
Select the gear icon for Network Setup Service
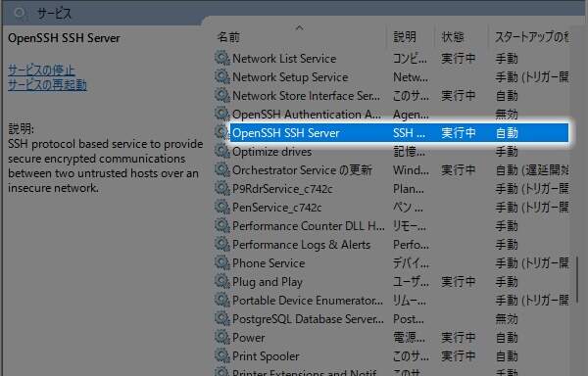tap(222, 76)
